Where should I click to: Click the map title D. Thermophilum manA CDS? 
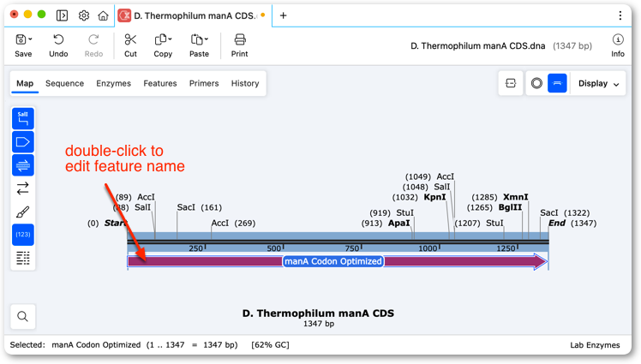[318, 313]
